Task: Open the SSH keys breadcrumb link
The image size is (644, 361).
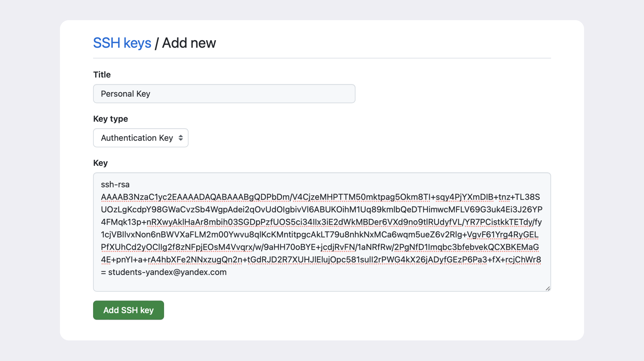Action: (122, 43)
